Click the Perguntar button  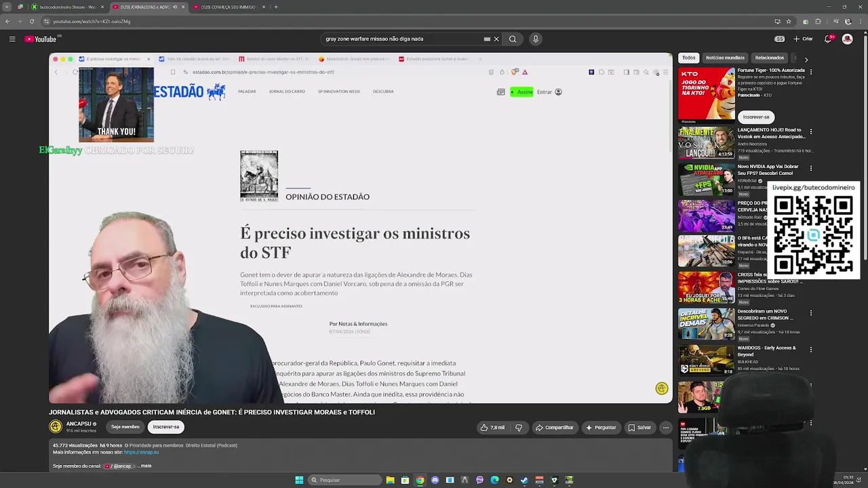(601, 428)
